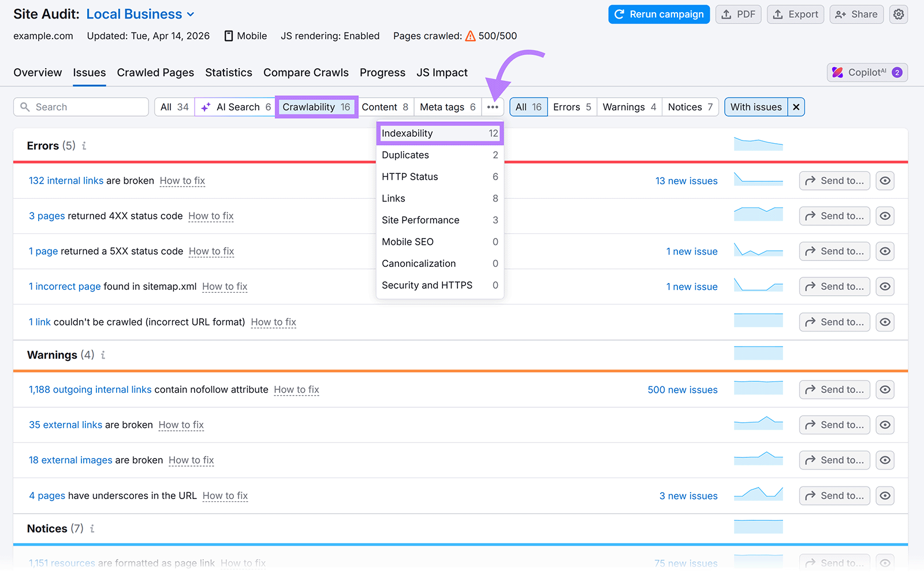The width and height of the screenshot is (924, 577).
Task: Toggle visibility for the nofollow attribute warning
Action: 885,389
